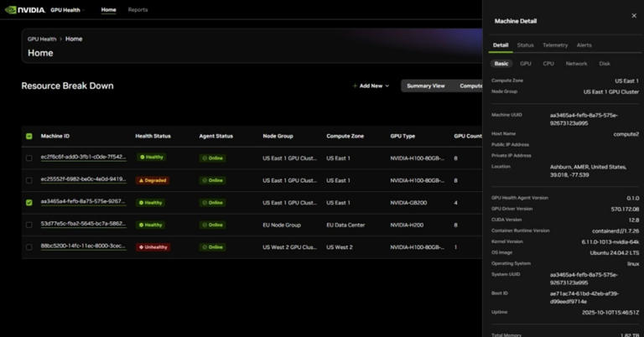Click the US West 2 compute zone cell
Image resolution: width=644 pixels, height=337 pixels.
pos(340,247)
